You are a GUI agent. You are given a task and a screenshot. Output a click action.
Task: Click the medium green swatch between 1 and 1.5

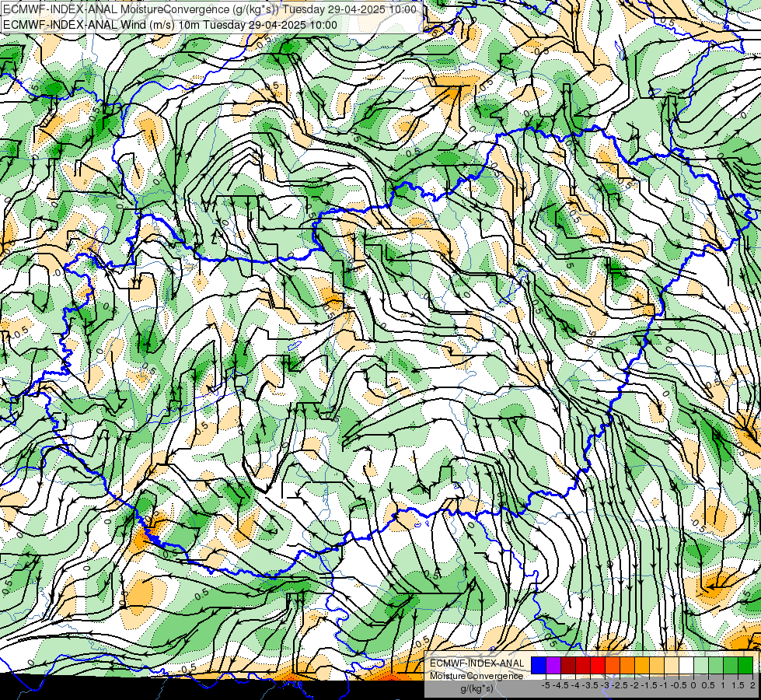coord(731,666)
